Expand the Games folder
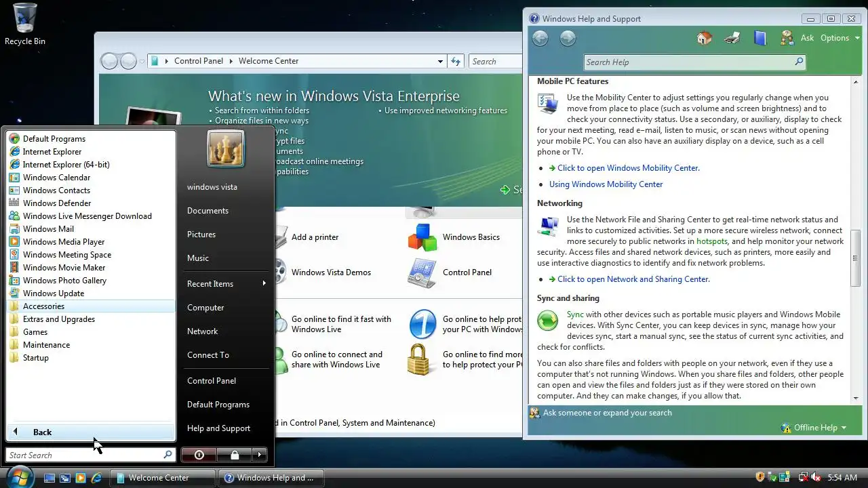The width and height of the screenshot is (868, 488). click(91, 332)
